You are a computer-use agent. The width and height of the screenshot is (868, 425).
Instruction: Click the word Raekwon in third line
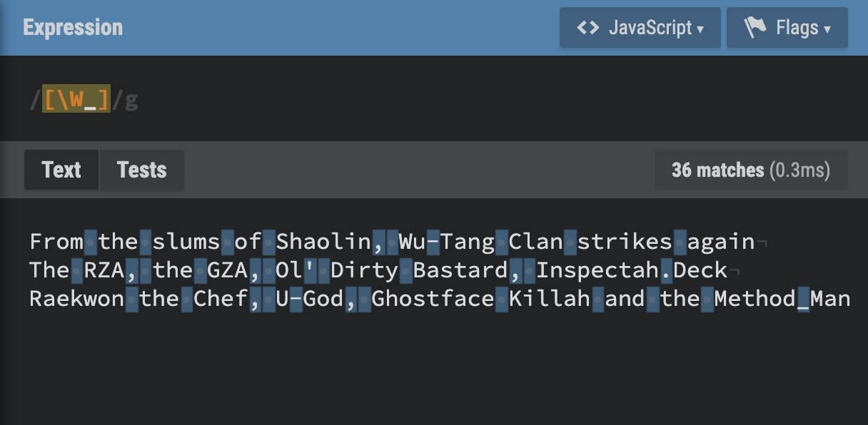click(x=77, y=299)
